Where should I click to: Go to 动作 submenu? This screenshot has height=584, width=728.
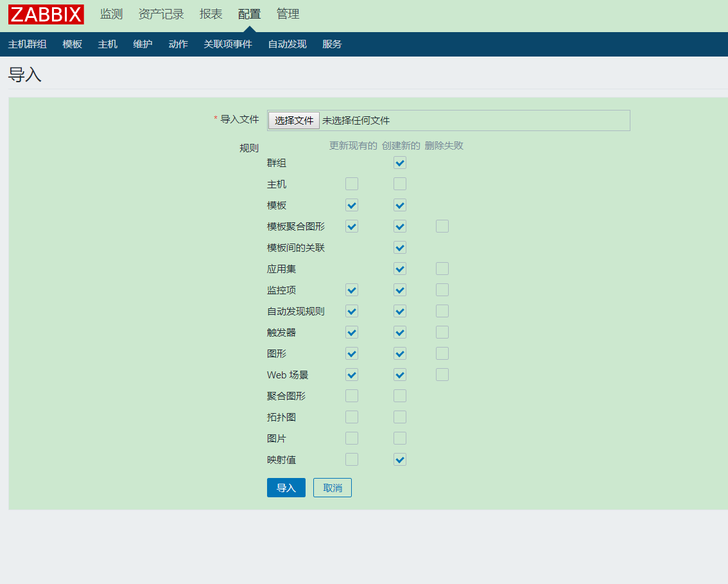178,44
